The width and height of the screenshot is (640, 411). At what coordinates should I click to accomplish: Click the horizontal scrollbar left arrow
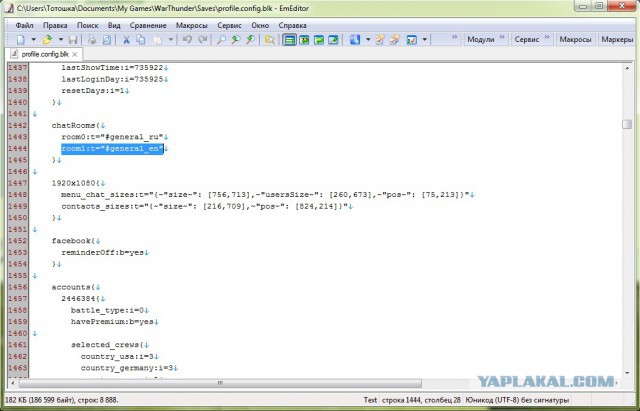13,383
